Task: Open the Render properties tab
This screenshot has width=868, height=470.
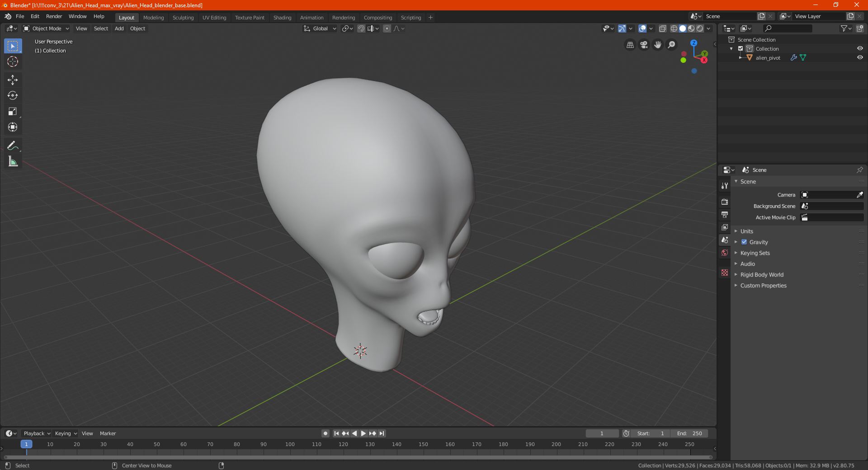Action: 725,202
